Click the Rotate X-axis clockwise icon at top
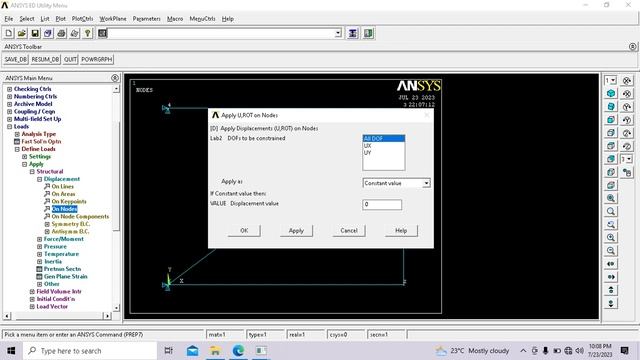The width and height of the screenshot is (640, 360). click(627, 80)
